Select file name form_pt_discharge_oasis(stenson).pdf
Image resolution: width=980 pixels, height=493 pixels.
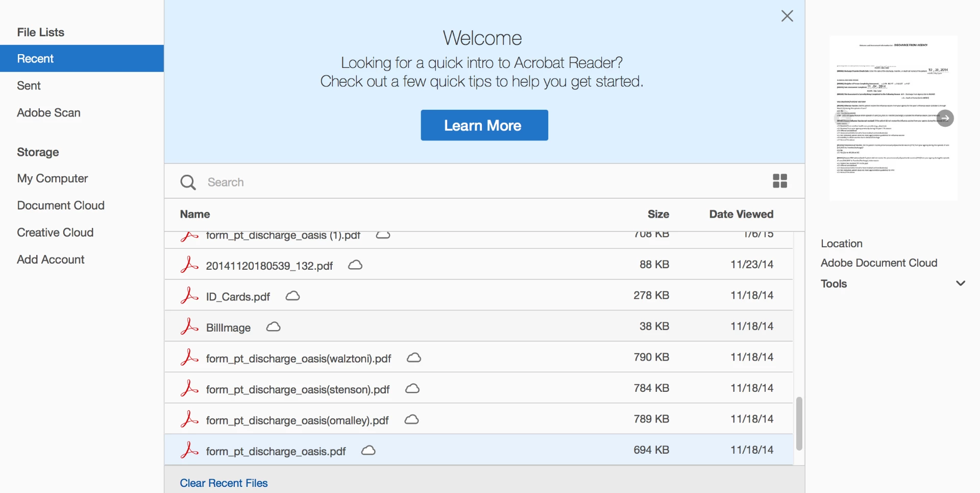coord(298,389)
